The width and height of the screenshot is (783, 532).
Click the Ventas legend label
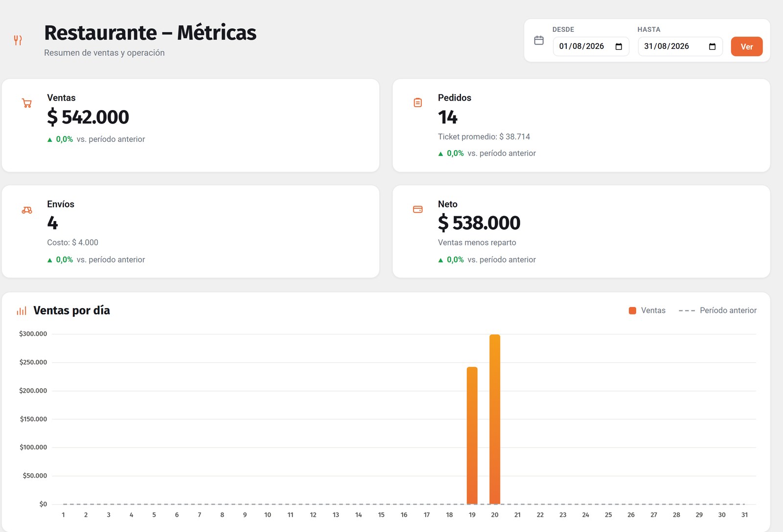pos(653,310)
